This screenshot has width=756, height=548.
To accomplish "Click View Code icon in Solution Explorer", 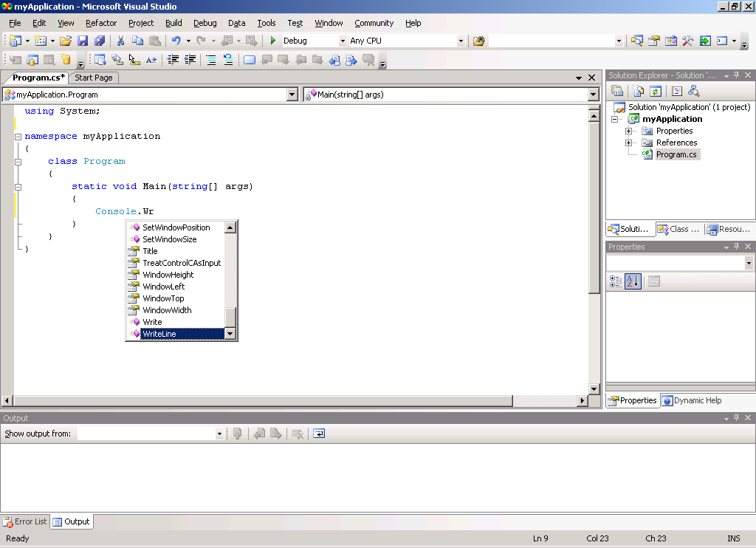I will 677,91.
